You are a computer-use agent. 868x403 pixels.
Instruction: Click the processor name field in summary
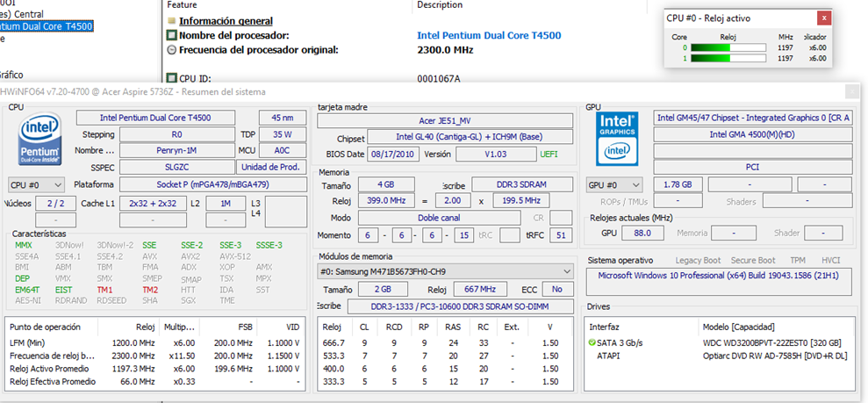coord(155,118)
